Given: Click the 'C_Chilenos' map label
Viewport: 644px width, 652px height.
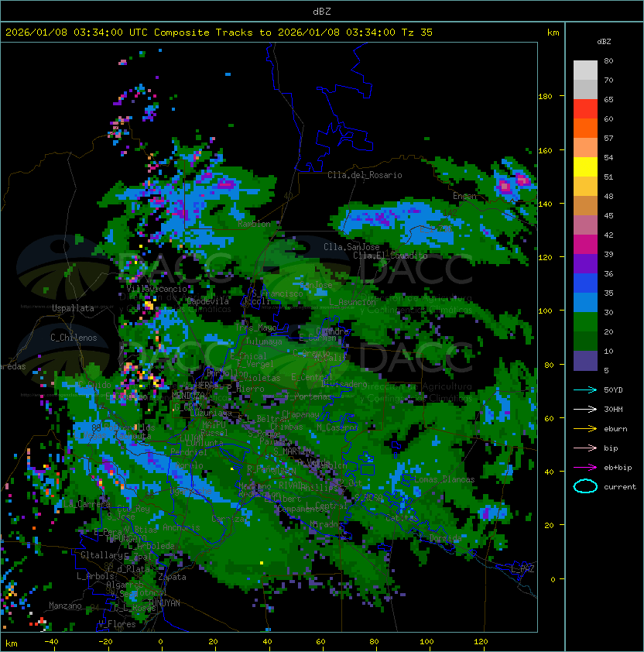Looking at the screenshot, I should coord(74,338).
